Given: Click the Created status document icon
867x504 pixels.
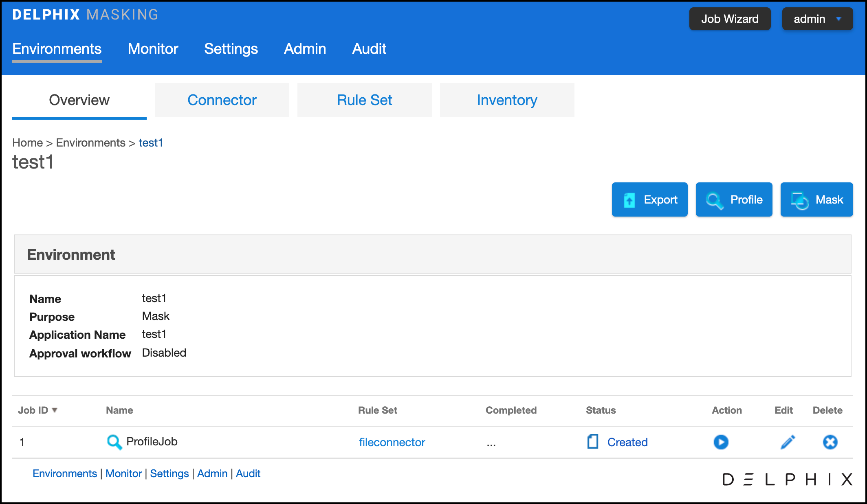Looking at the screenshot, I should [593, 442].
